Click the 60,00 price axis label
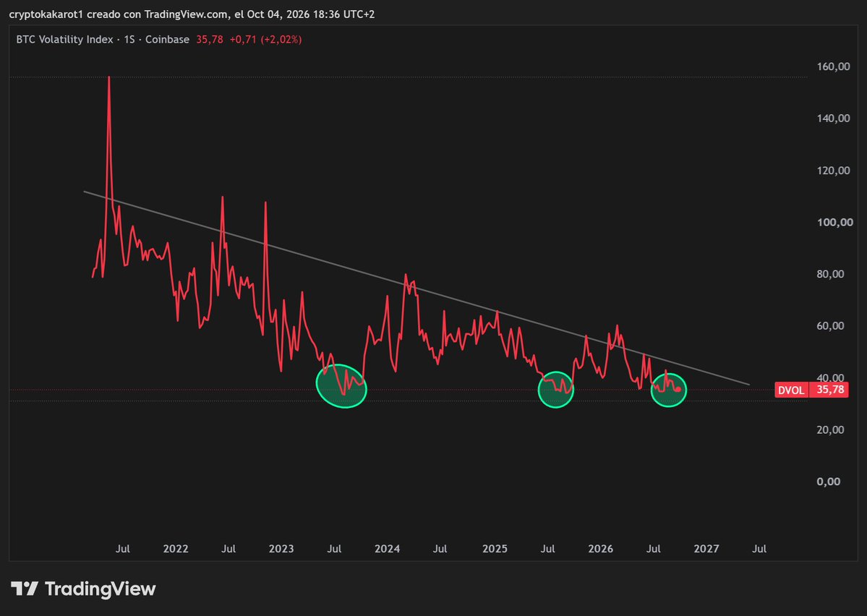The image size is (867, 616). [x=831, y=325]
